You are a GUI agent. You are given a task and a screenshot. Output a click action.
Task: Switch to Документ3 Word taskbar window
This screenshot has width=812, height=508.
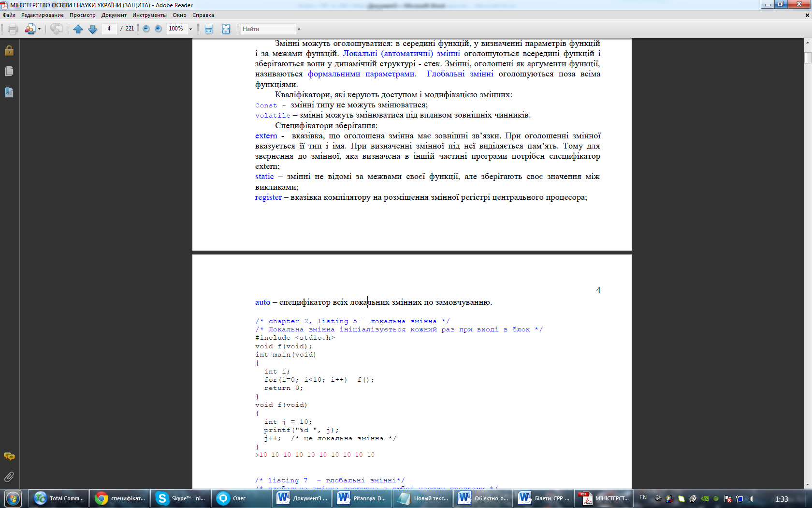(x=302, y=498)
